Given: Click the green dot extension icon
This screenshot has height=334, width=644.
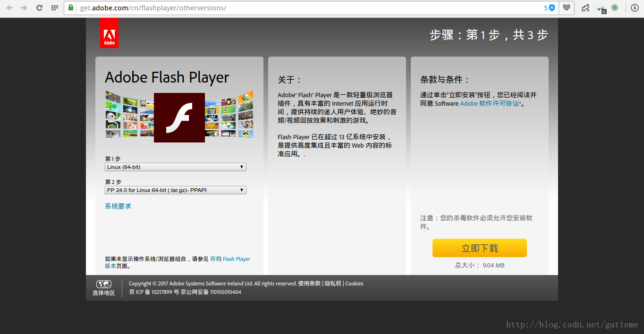Looking at the screenshot, I should point(615,8).
